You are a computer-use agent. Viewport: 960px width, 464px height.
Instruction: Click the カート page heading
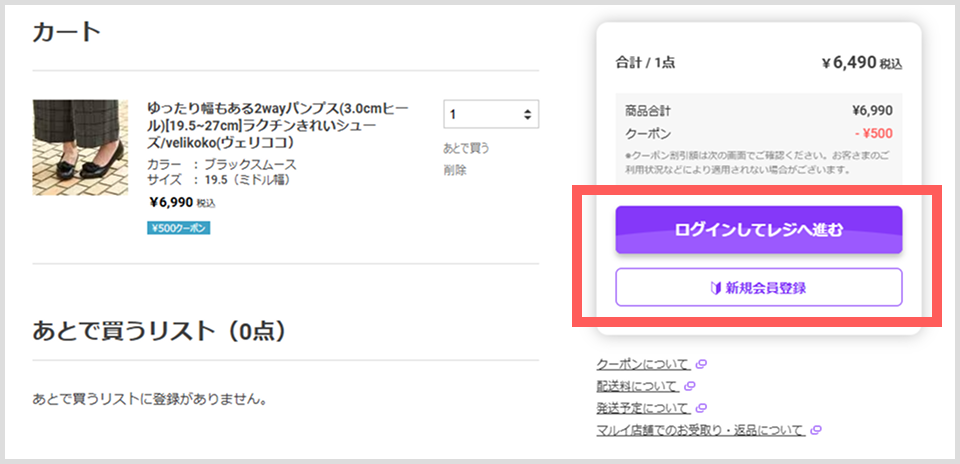click(66, 32)
